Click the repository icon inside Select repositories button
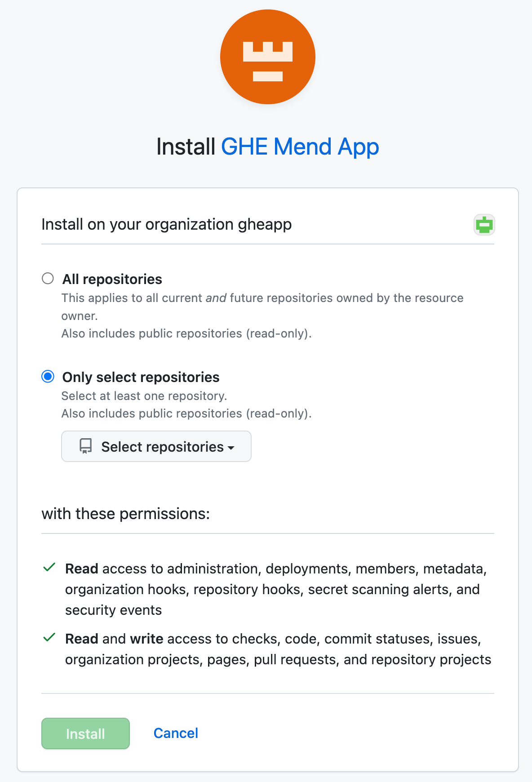Viewport: 532px width, 782px height. tap(85, 446)
